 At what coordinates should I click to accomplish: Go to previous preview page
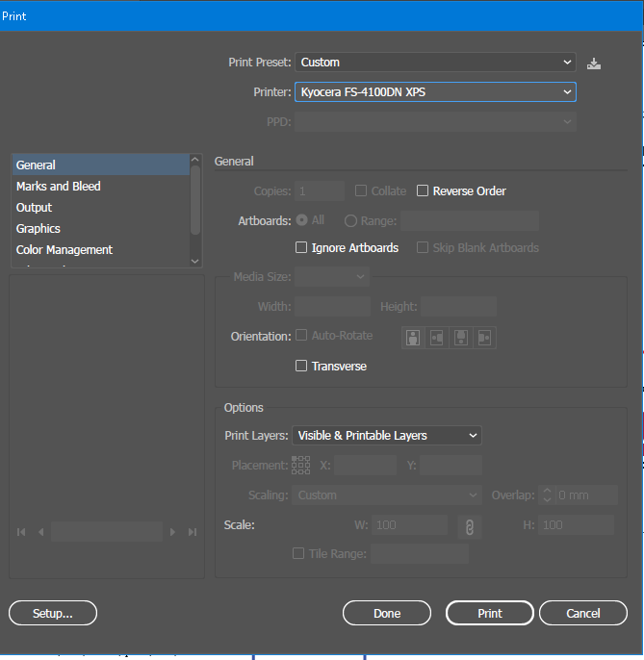[40, 532]
